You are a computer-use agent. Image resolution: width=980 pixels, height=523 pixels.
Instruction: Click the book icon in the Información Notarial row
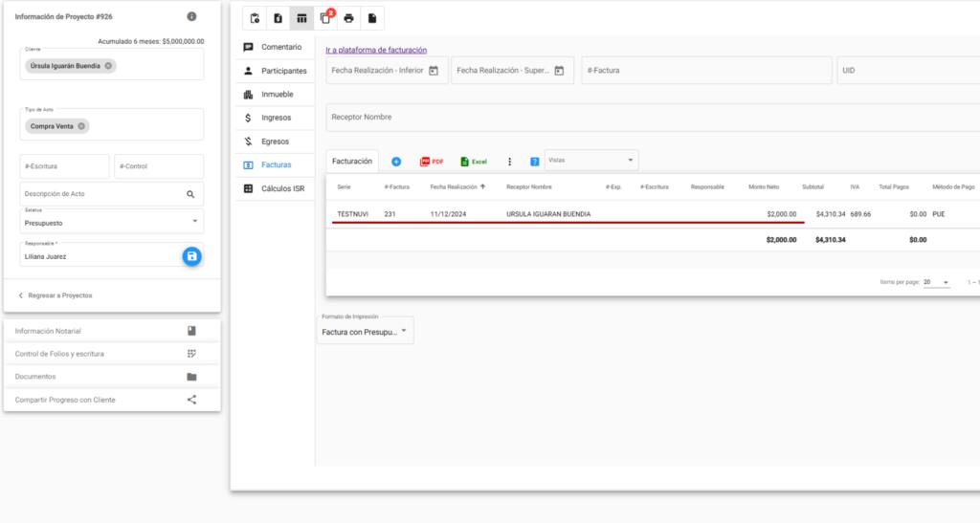191,331
